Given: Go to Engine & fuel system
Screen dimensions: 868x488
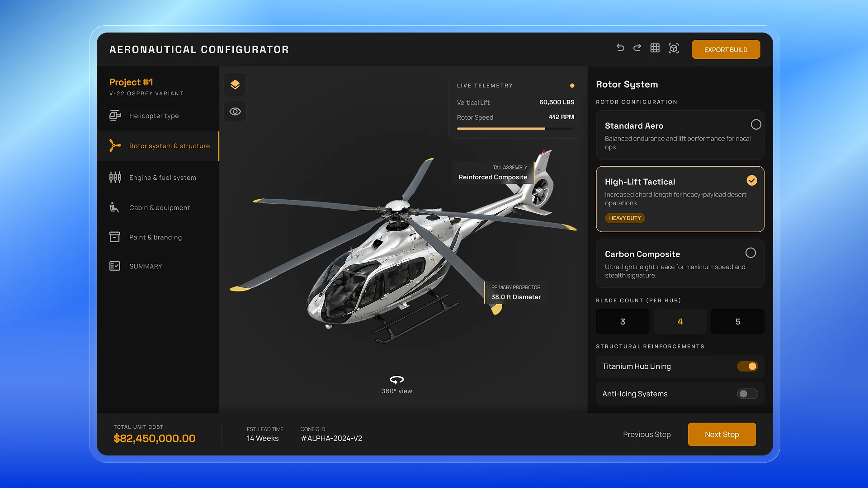Looking at the screenshot, I should pyautogui.click(x=162, y=178).
